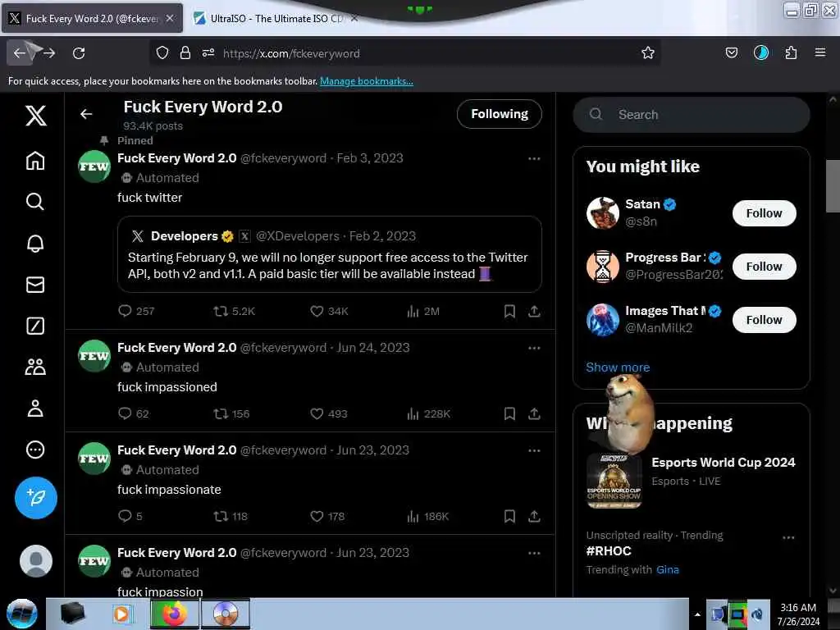Click the page vertical scrollbar thumb
This screenshot has height=630, width=840.
pyautogui.click(x=833, y=186)
